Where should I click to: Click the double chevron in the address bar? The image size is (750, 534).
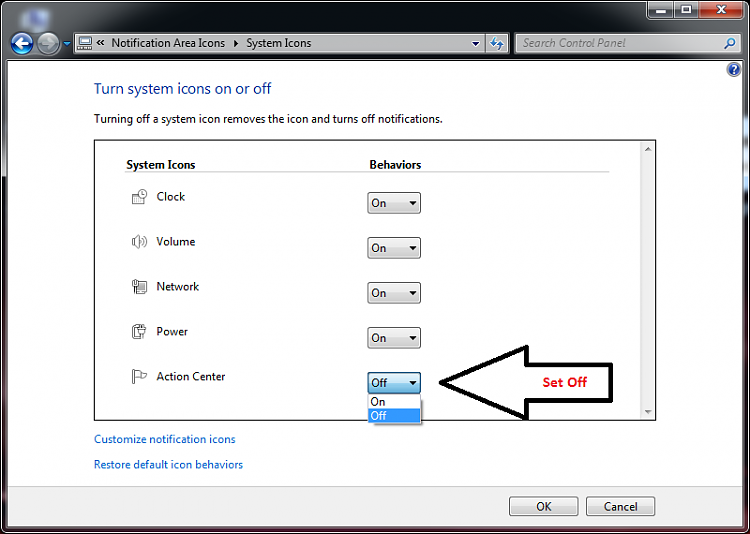click(x=100, y=43)
